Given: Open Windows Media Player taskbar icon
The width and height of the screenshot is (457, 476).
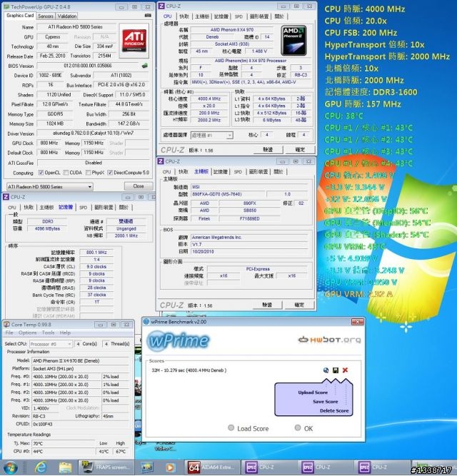Looking at the screenshot, I should click(x=170, y=468).
